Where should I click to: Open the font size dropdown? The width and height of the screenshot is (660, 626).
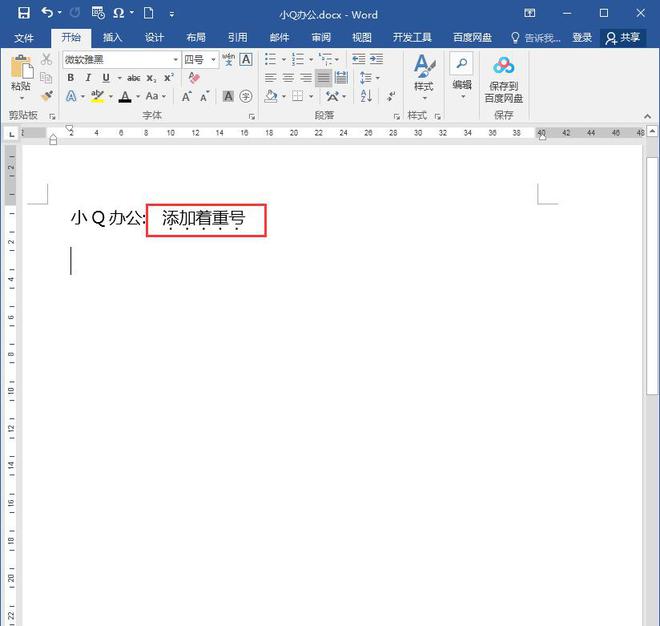(x=213, y=60)
